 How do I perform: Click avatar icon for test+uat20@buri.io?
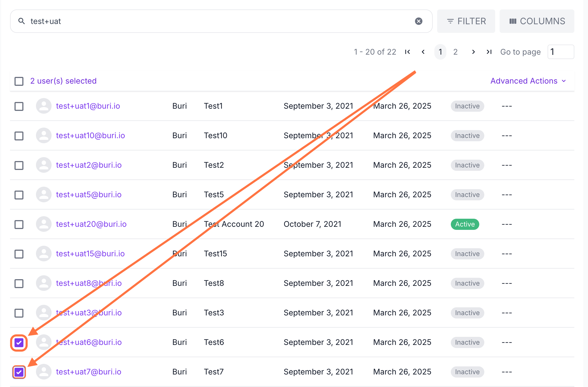[x=44, y=224]
